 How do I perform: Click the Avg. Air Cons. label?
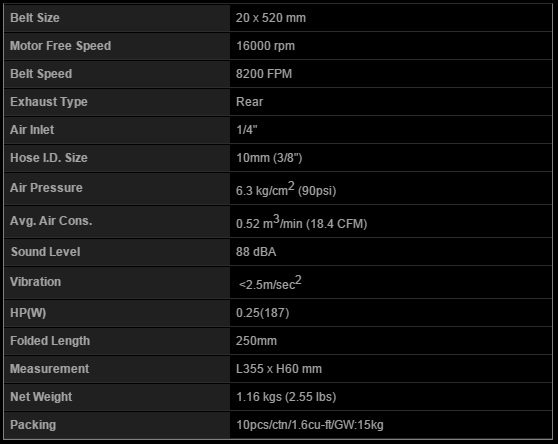click(x=51, y=221)
